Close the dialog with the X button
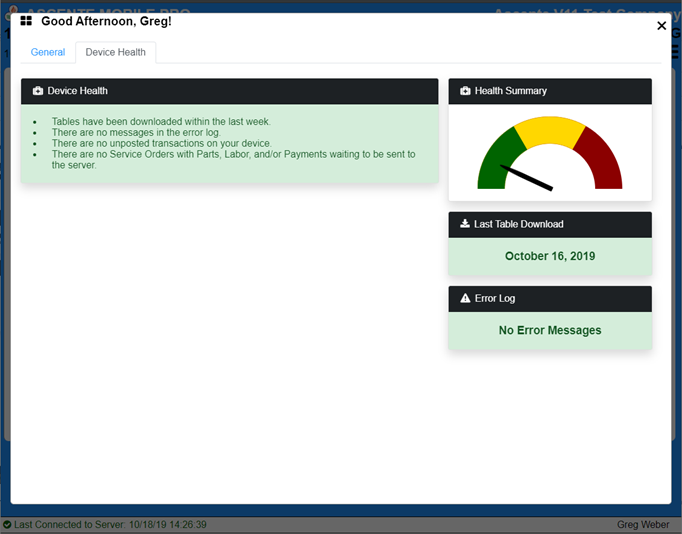Viewport: 682px width, 534px height. (661, 26)
